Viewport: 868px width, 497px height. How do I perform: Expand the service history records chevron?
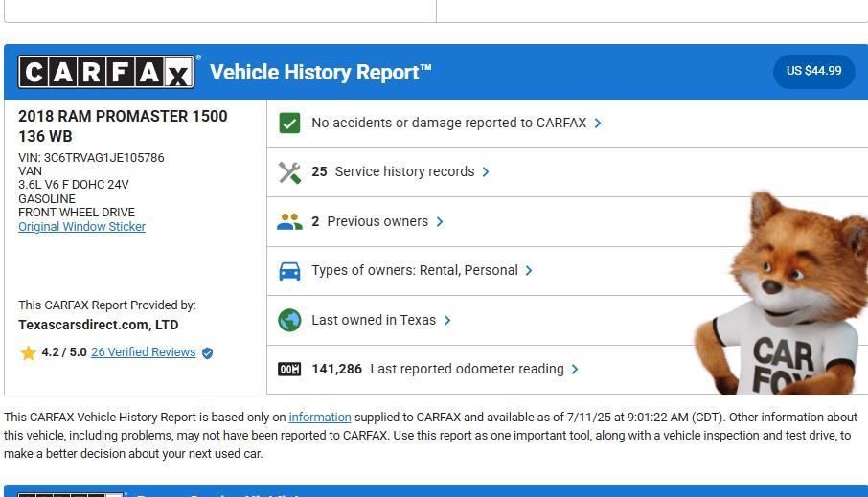486,172
